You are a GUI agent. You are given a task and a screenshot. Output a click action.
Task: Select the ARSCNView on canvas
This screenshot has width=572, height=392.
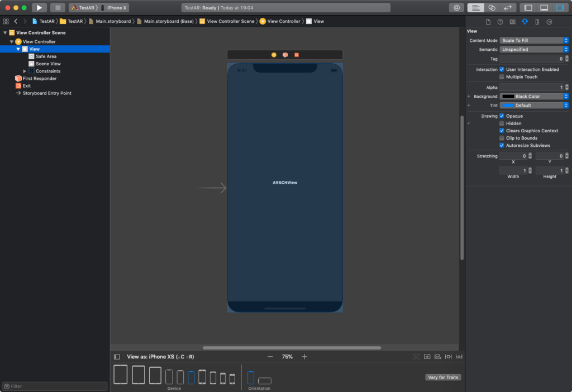(x=285, y=183)
